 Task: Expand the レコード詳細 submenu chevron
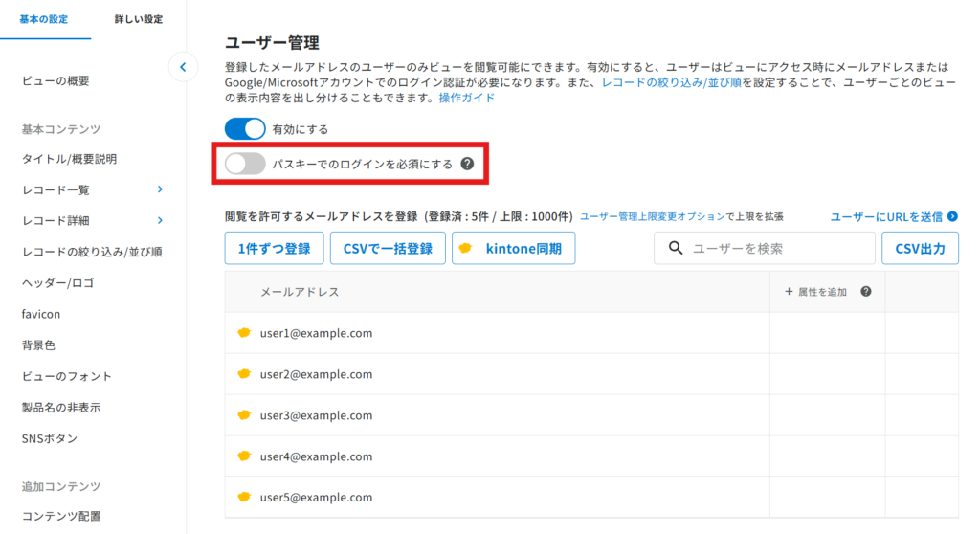pyautogui.click(x=160, y=220)
